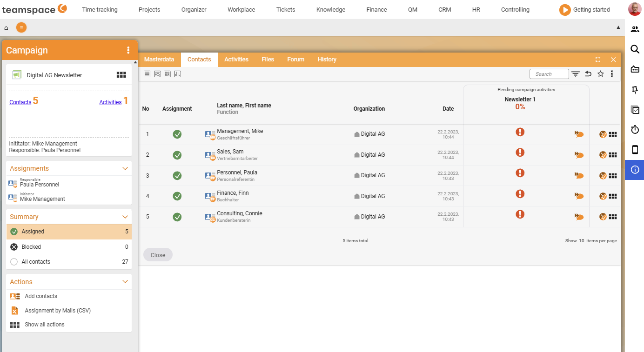Viewport: 644px width, 352px height.
Task: Click send arrow icon for Sales, Sam
Action: [x=579, y=155]
